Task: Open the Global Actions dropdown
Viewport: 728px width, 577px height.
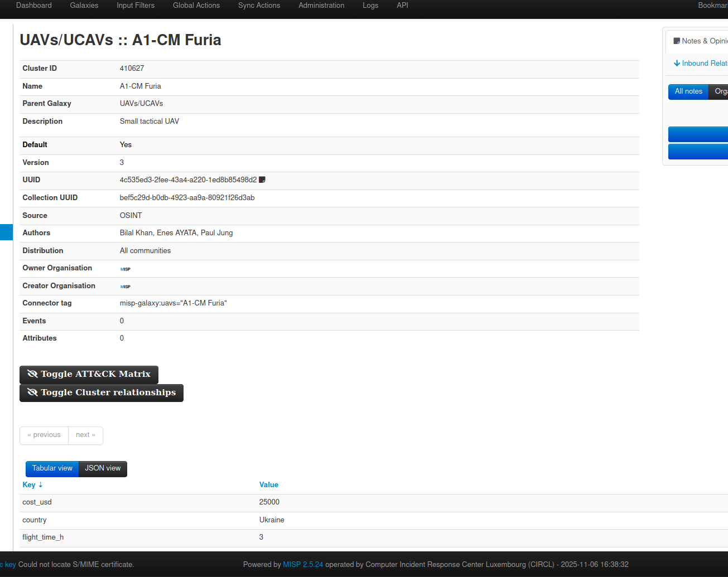Action: (196, 6)
